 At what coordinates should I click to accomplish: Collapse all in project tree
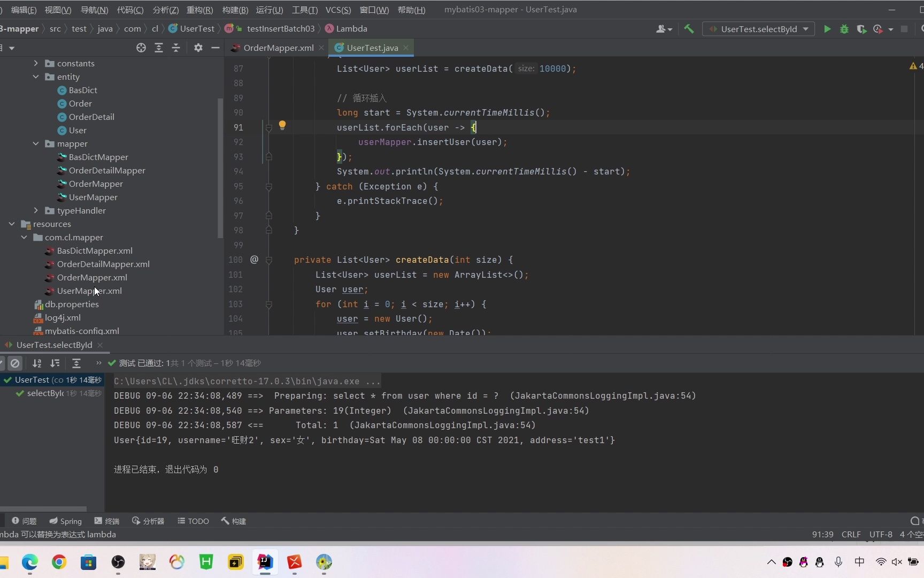(176, 48)
